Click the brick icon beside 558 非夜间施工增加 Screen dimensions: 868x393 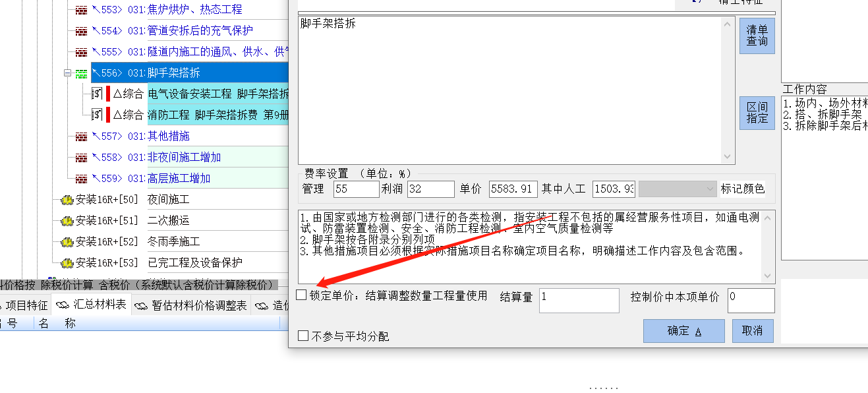tap(83, 157)
